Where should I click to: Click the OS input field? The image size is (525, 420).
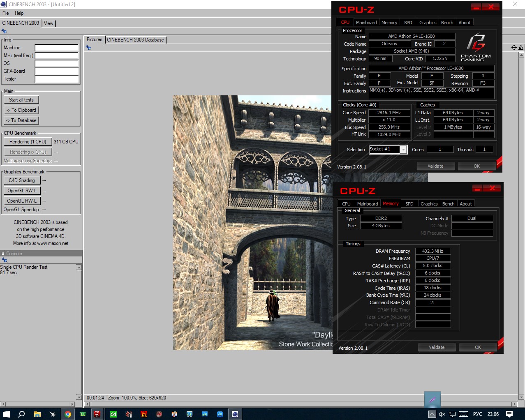pyautogui.click(x=57, y=63)
